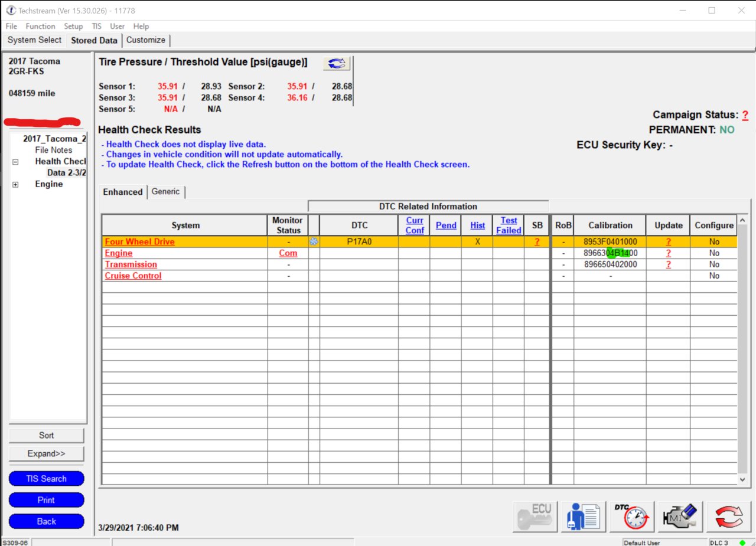Open the Four Wheel Drive system link
Viewport: 756px width, 546px height.
tap(139, 241)
